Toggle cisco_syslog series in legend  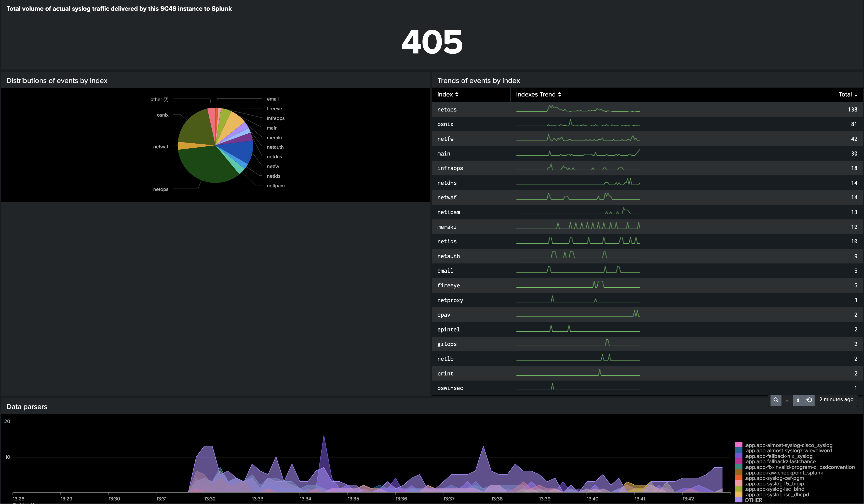[789, 445]
